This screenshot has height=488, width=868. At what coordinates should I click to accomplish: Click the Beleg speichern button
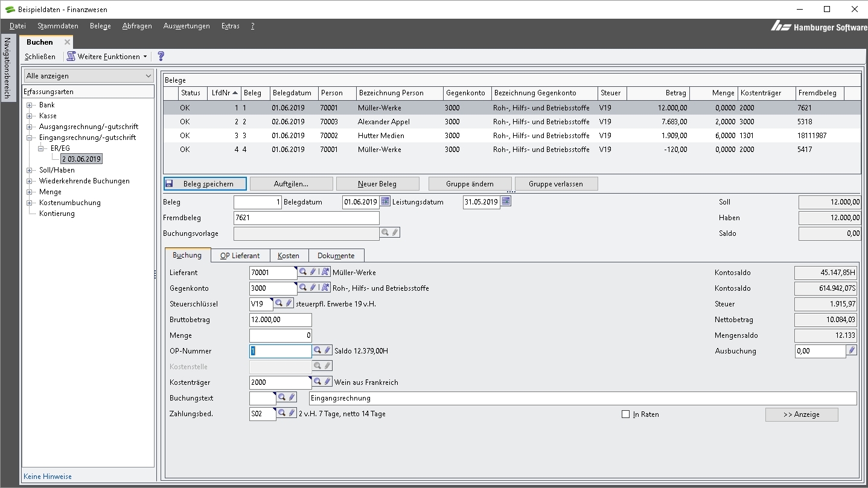(x=205, y=184)
